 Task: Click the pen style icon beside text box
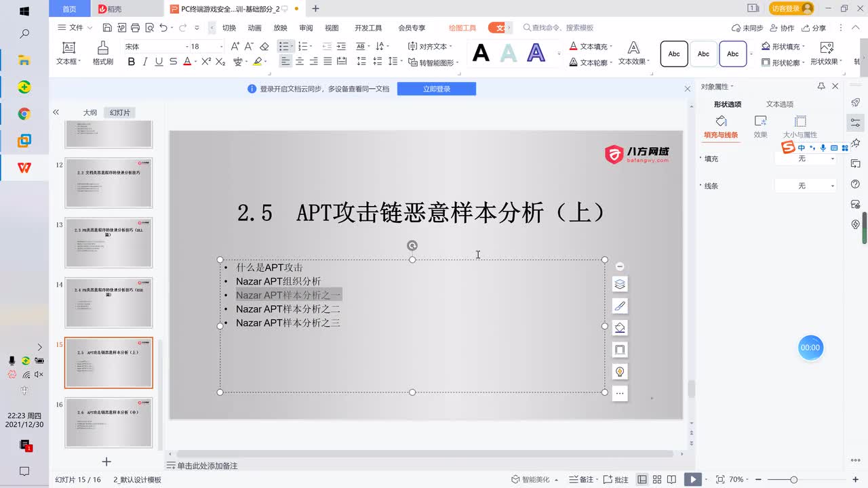619,306
